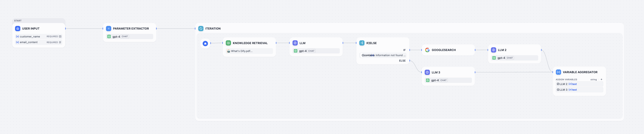Click the Parameter Extractor node icon
Viewport: 644px width, 134px height.
tap(108, 28)
